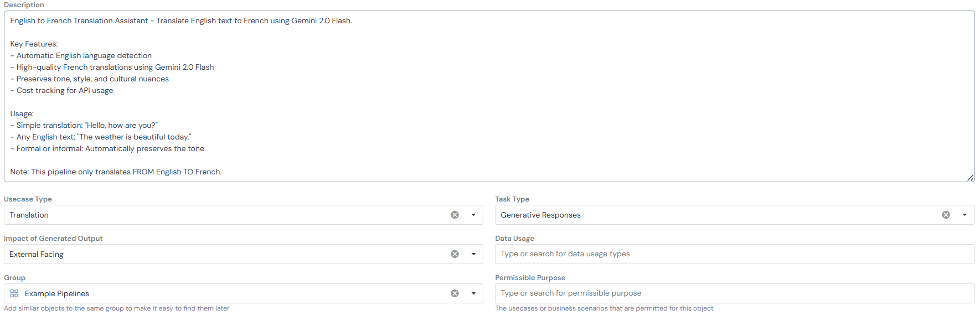The height and width of the screenshot is (315, 980).
Task: Select the Generative Responses text in Task Type
Action: 540,215
